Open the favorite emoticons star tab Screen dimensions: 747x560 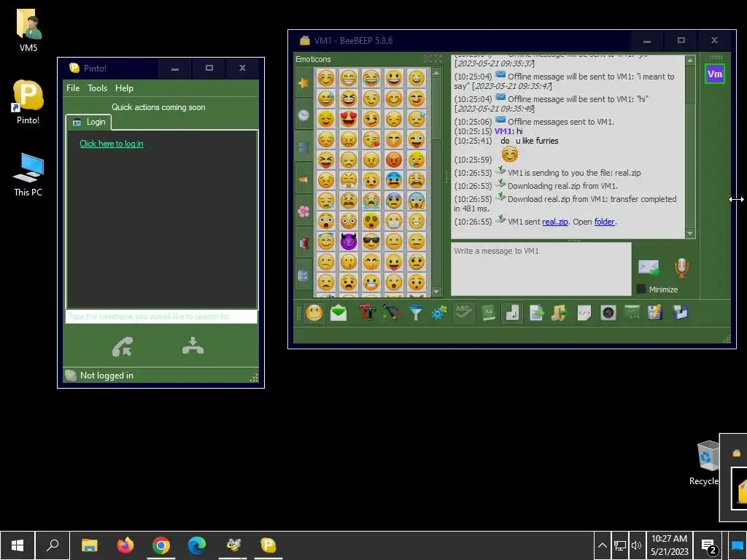click(x=303, y=83)
